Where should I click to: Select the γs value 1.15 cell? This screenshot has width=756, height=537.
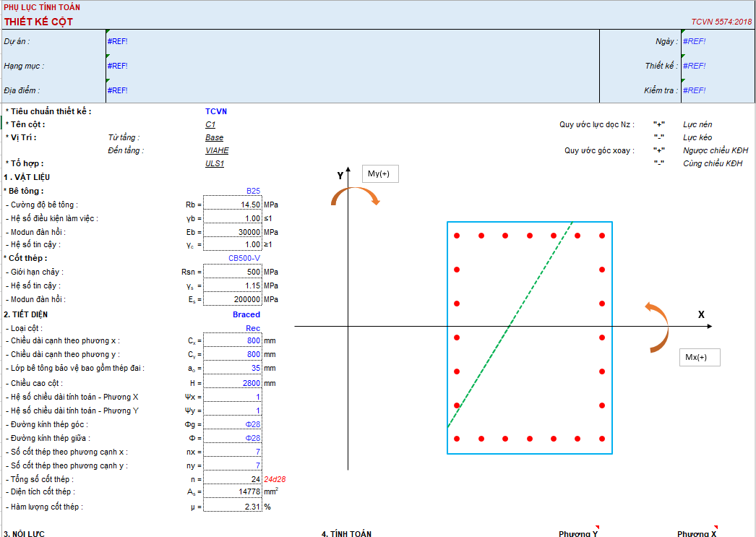[x=233, y=285]
